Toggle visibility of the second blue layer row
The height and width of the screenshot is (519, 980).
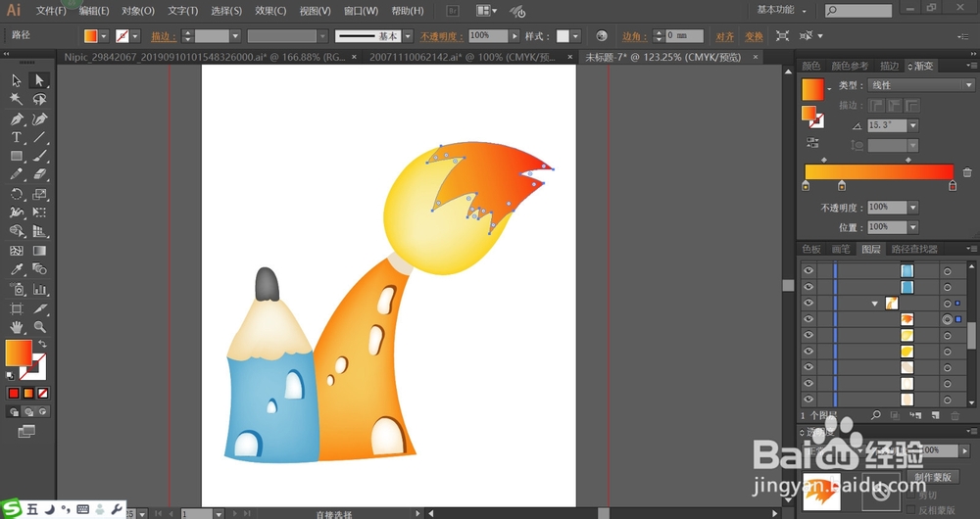808,287
